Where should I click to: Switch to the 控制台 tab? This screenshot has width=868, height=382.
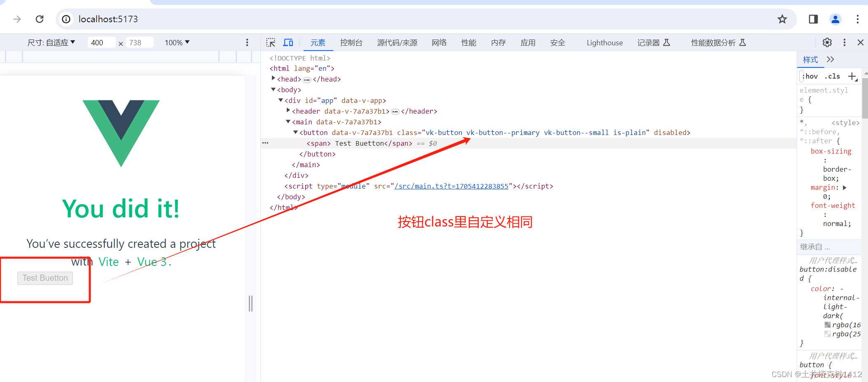point(351,42)
